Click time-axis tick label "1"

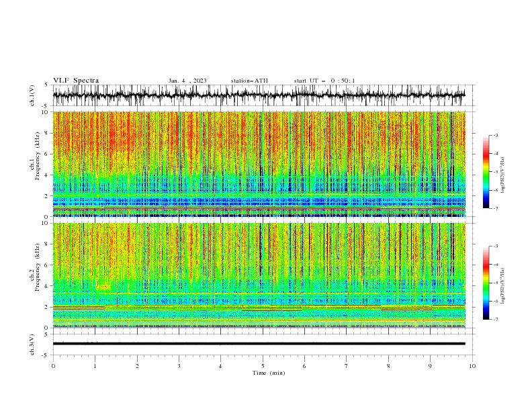(95, 366)
